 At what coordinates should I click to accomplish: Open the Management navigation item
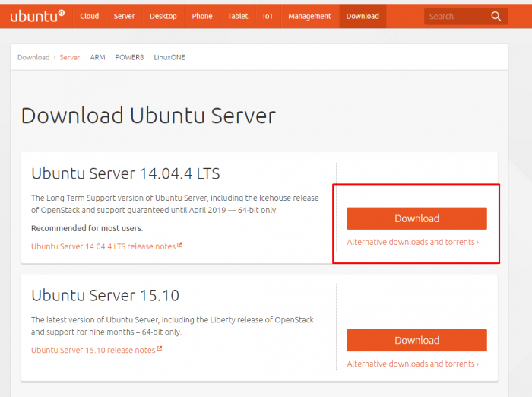coord(309,16)
